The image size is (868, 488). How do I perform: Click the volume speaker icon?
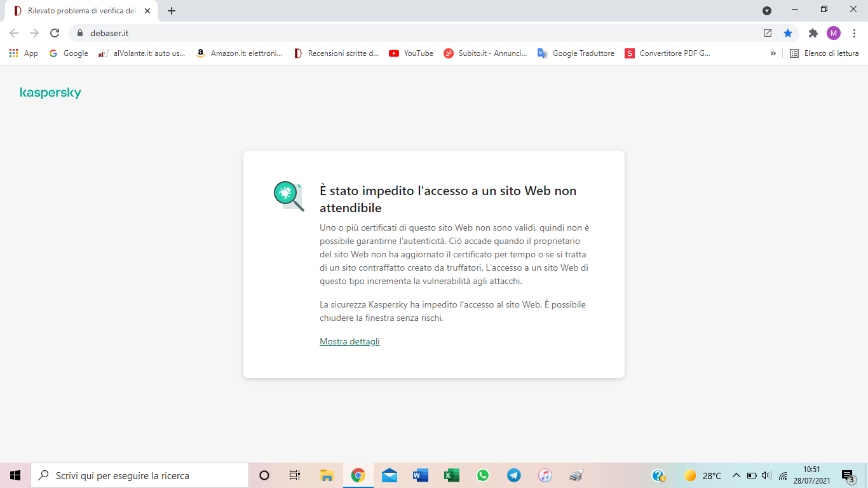coord(766,475)
